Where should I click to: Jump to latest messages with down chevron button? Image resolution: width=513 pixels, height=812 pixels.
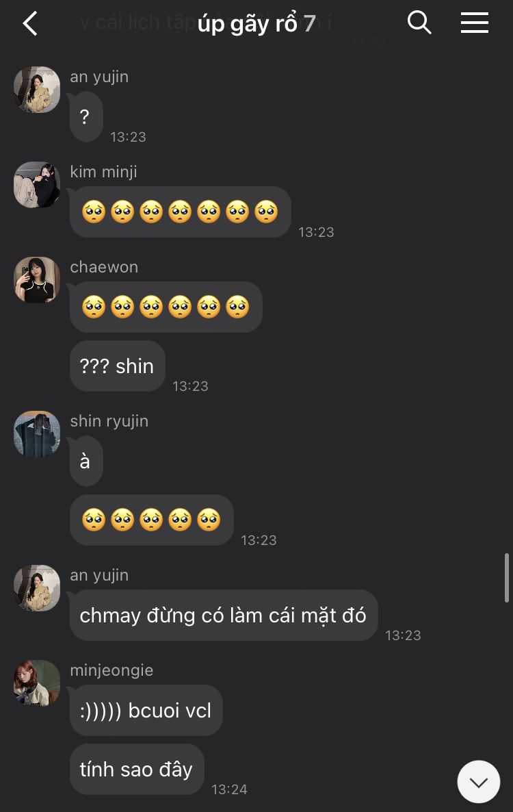point(478,781)
